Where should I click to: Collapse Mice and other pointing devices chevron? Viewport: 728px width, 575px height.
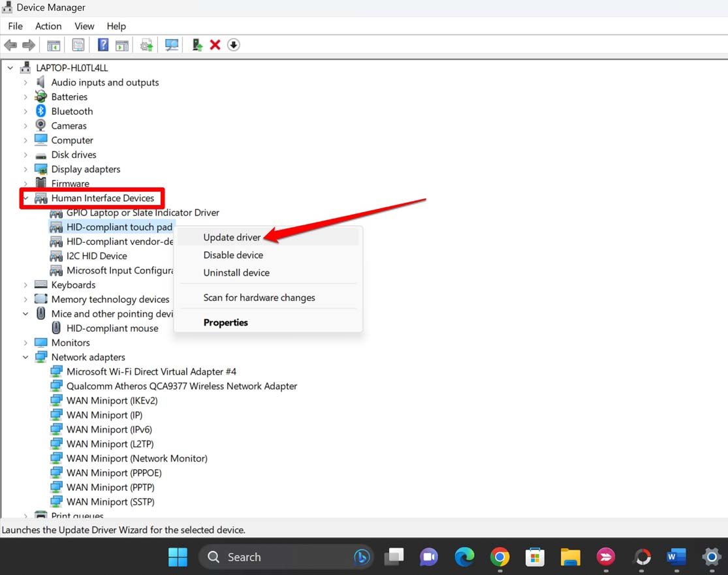tap(25, 314)
